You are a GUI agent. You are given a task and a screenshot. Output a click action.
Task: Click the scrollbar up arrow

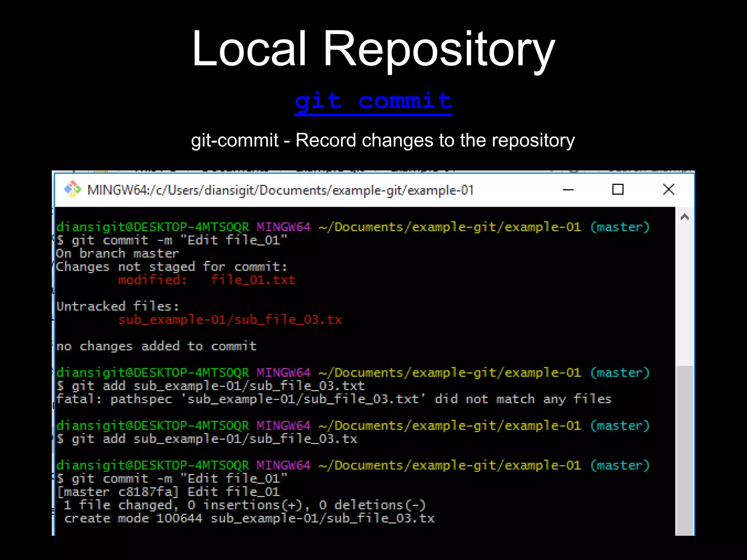point(684,217)
